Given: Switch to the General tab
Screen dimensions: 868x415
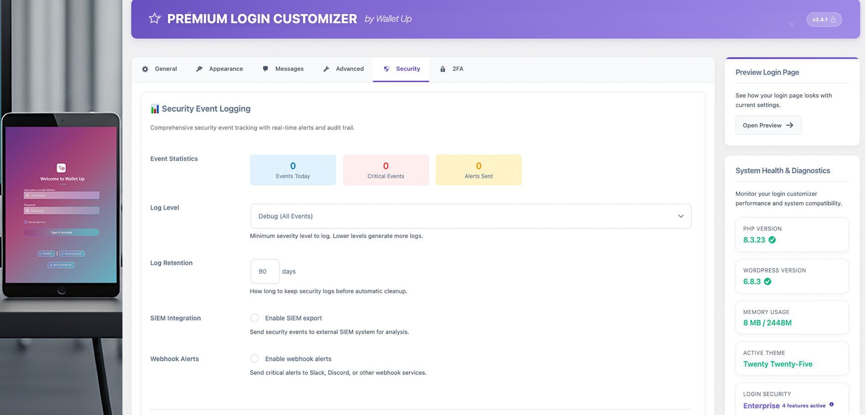Looking at the screenshot, I should [x=160, y=68].
